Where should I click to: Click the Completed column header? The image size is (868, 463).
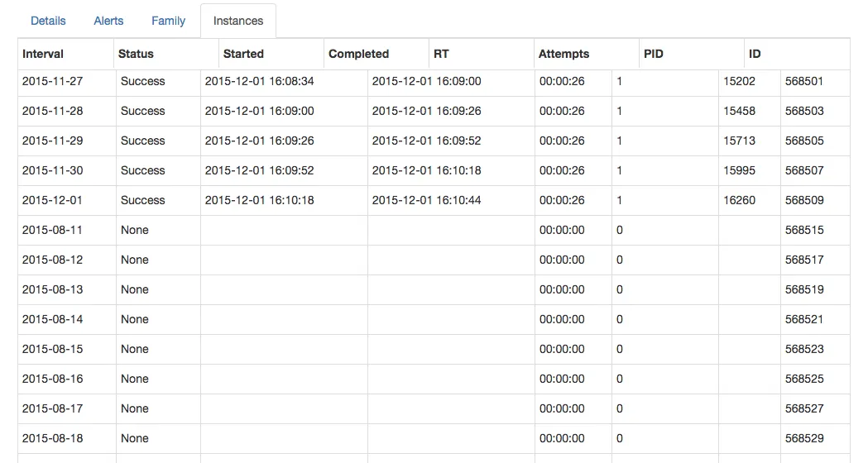tap(358, 54)
